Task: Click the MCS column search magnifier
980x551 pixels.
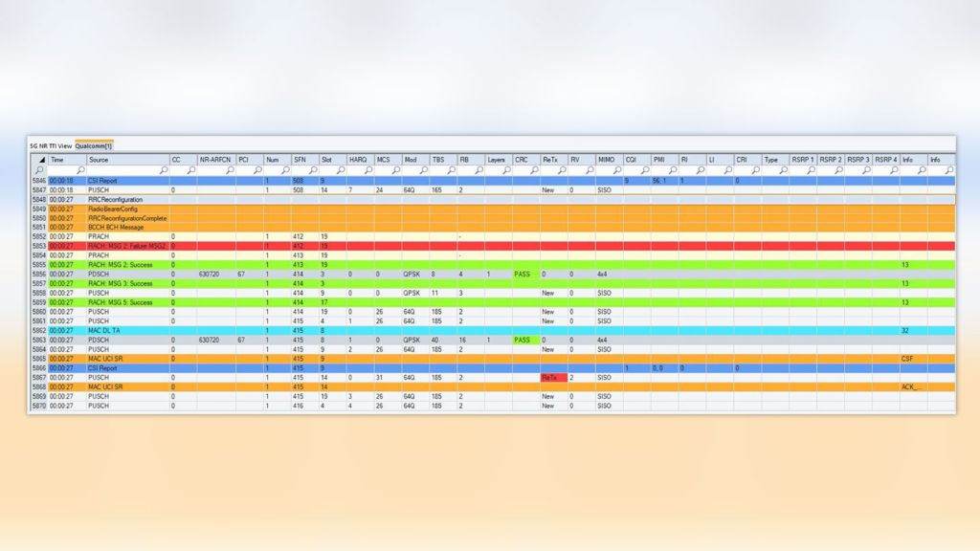Action: 395,168
